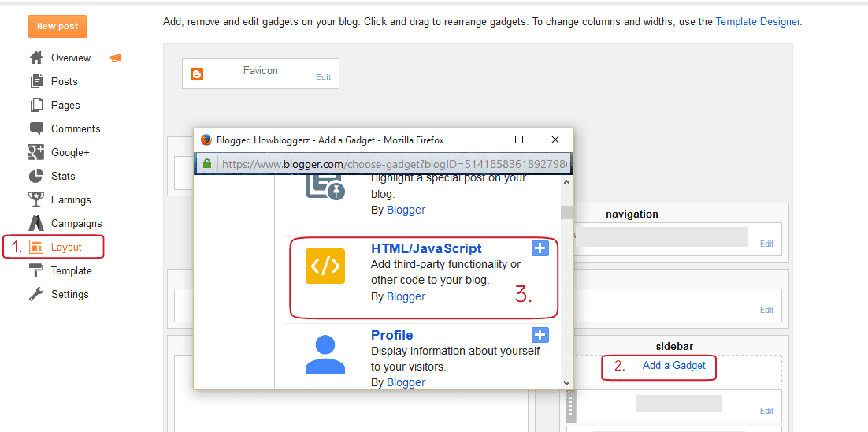The height and width of the screenshot is (432, 868).
Task: Open the Template Designer link
Action: tap(758, 21)
